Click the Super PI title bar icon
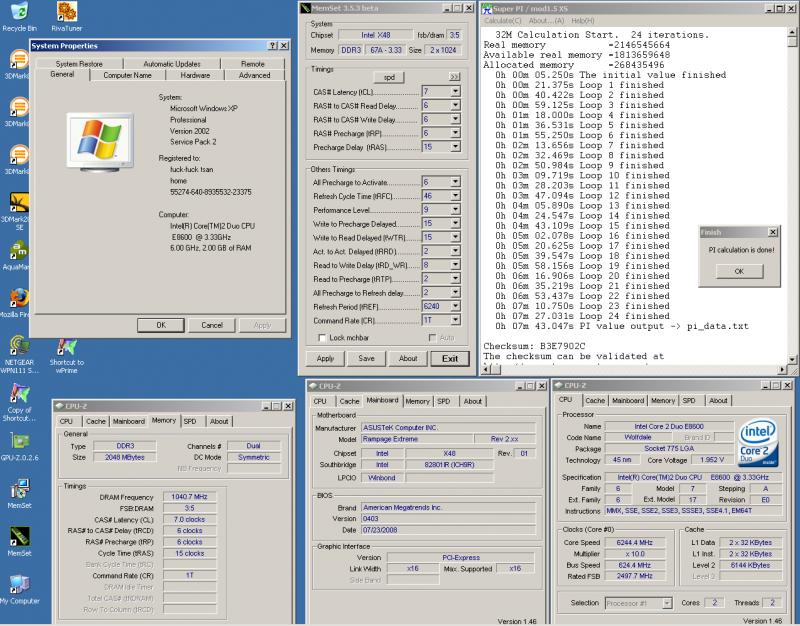 click(x=487, y=9)
